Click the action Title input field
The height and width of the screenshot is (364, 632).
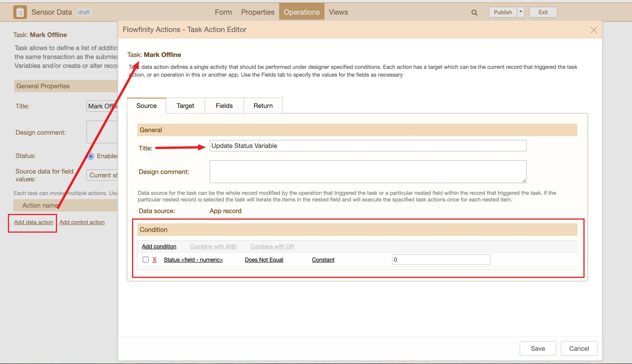point(368,146)
